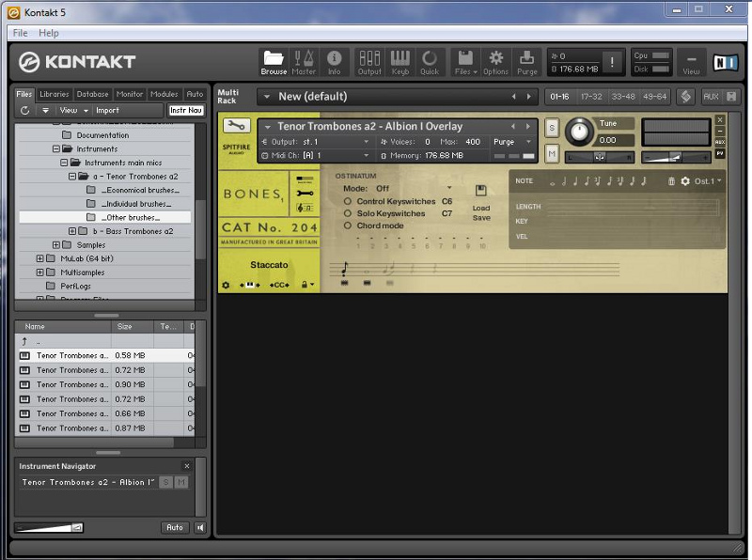The width and height of the screenshot is (752, 560).
Task: Select the Control Keyswitches radio button
Action: tap(347, 201)
